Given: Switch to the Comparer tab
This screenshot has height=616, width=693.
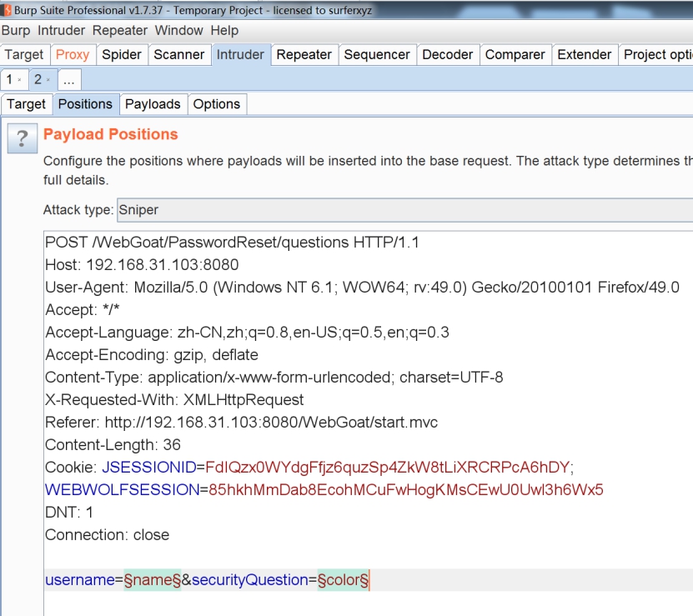Looking at the screenshot, I should click(515, 55).
